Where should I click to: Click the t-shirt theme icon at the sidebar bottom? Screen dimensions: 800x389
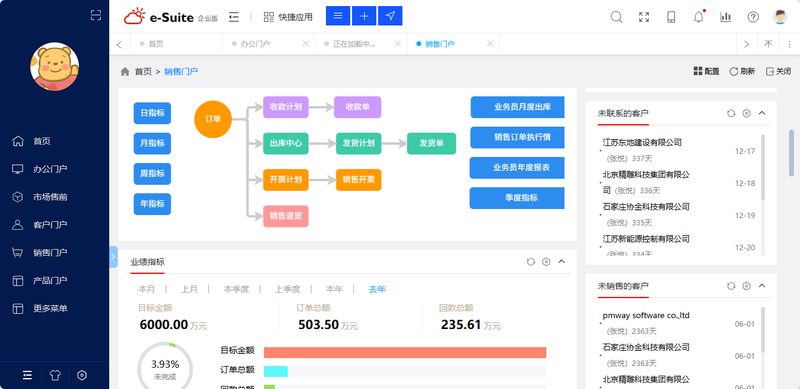55,375
